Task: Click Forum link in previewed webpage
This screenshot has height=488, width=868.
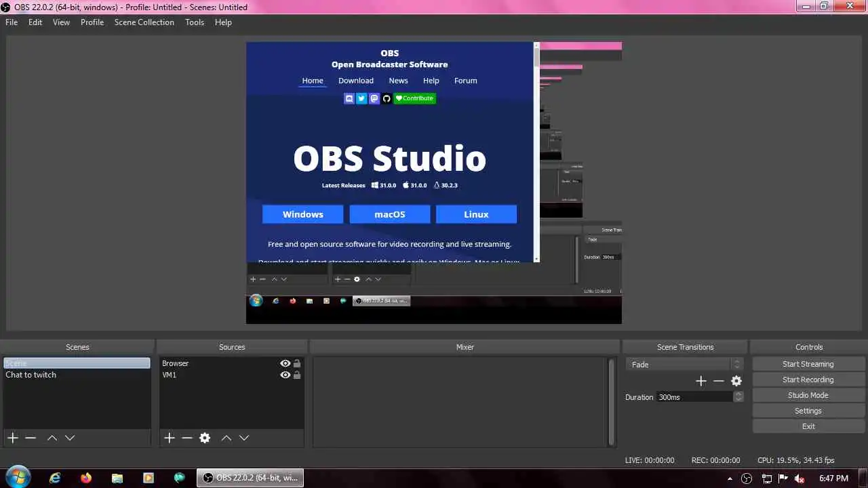Action: coord(465,81)
